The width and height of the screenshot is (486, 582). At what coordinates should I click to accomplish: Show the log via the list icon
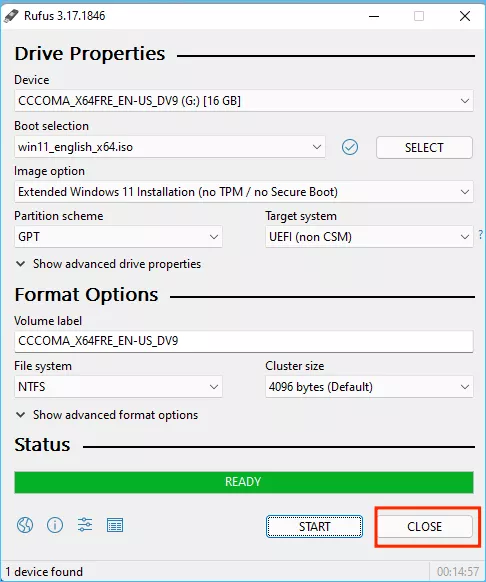[115, 525]
